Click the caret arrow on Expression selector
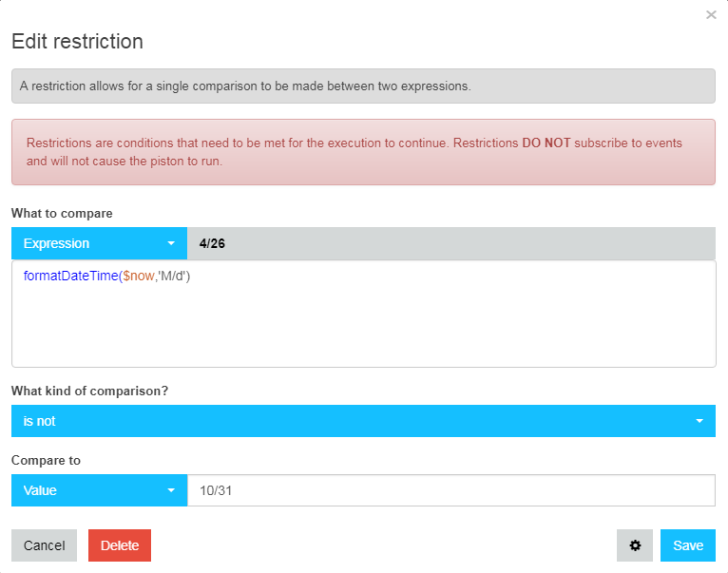728x573 pixels. [x=171, y=243]
